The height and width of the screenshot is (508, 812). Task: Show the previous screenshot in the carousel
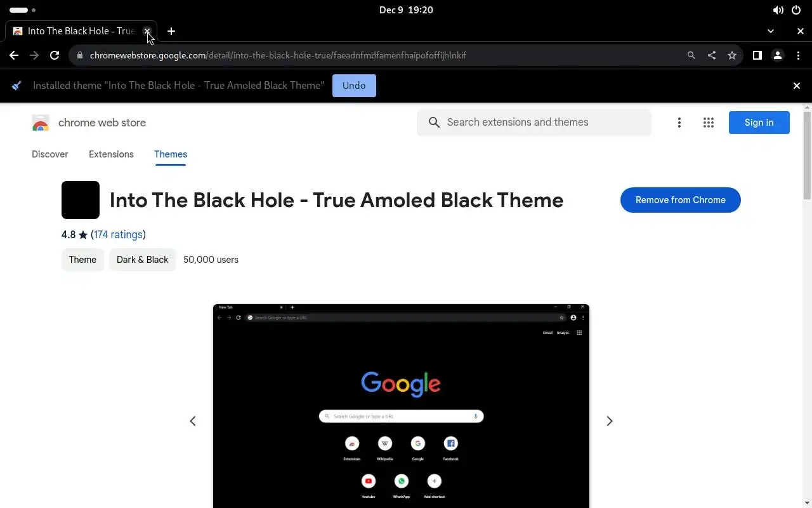click(193, 421)
